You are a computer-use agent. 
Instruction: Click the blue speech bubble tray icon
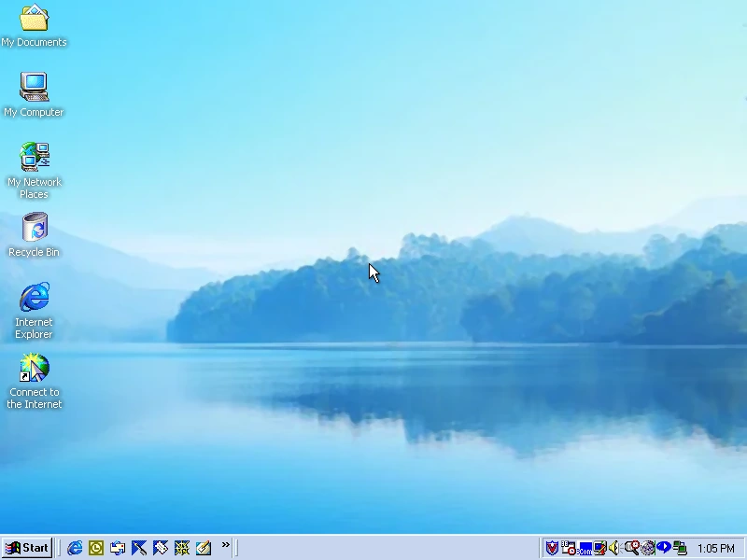point(664,547)
